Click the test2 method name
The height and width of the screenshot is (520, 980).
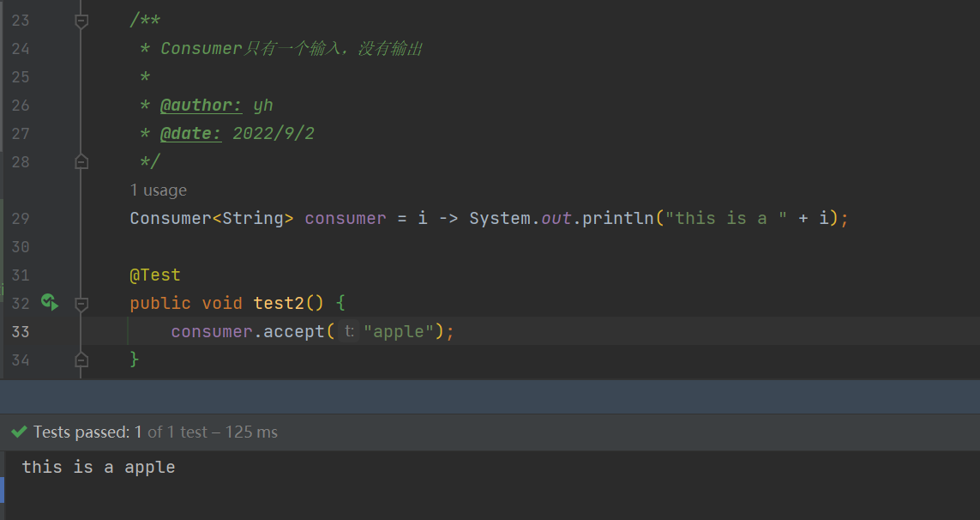pyautogui.click(x=279, y=303)
